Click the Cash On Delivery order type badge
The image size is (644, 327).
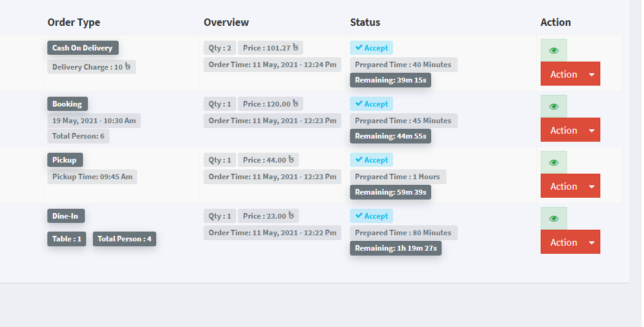[x=82, y=48]
